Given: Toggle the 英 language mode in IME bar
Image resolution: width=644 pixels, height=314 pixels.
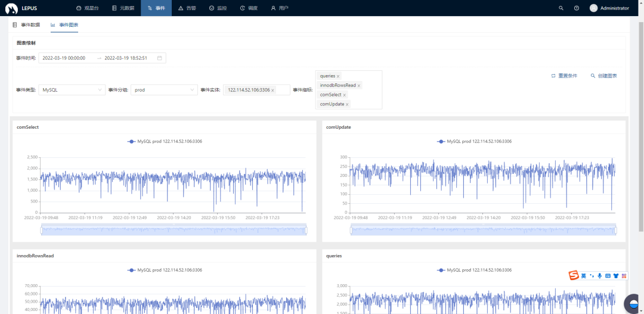Looking at the screenshot, I should [x=584, y=276].
